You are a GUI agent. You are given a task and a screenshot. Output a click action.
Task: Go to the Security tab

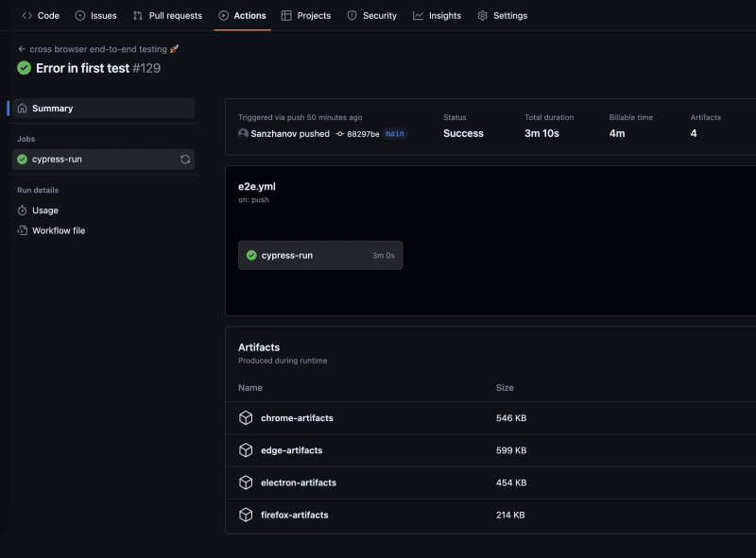371,15
